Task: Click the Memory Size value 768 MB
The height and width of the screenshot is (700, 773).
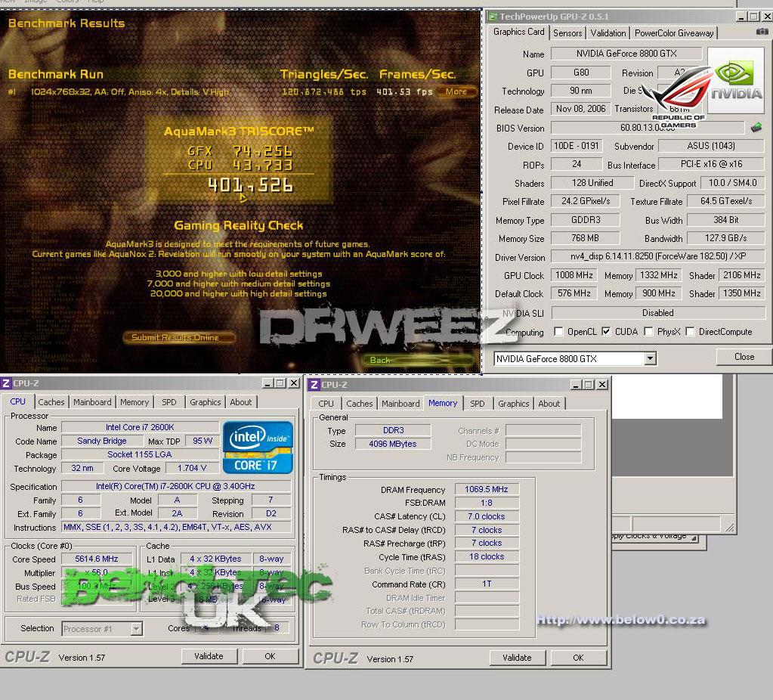Action: coord(585,238)
